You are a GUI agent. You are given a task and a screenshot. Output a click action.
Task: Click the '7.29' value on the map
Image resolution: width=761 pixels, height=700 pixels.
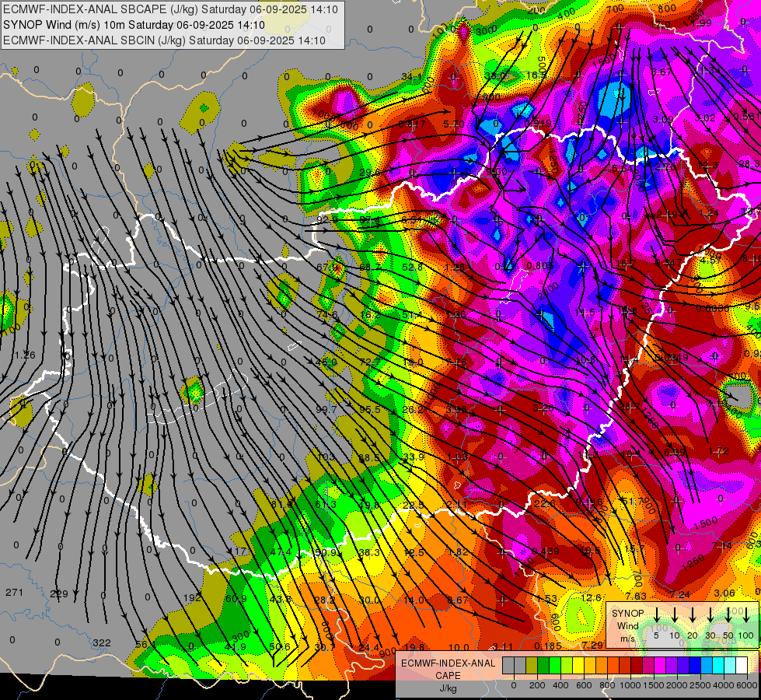(x=592, y=645)
